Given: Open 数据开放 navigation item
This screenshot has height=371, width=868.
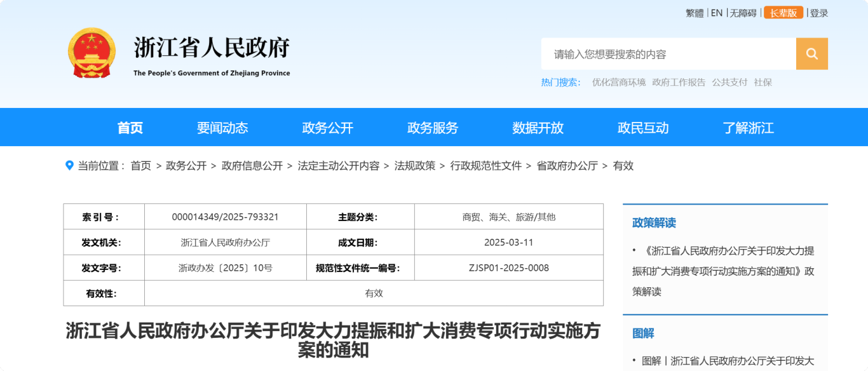Looking at the screenshot, I should (538, 128).
